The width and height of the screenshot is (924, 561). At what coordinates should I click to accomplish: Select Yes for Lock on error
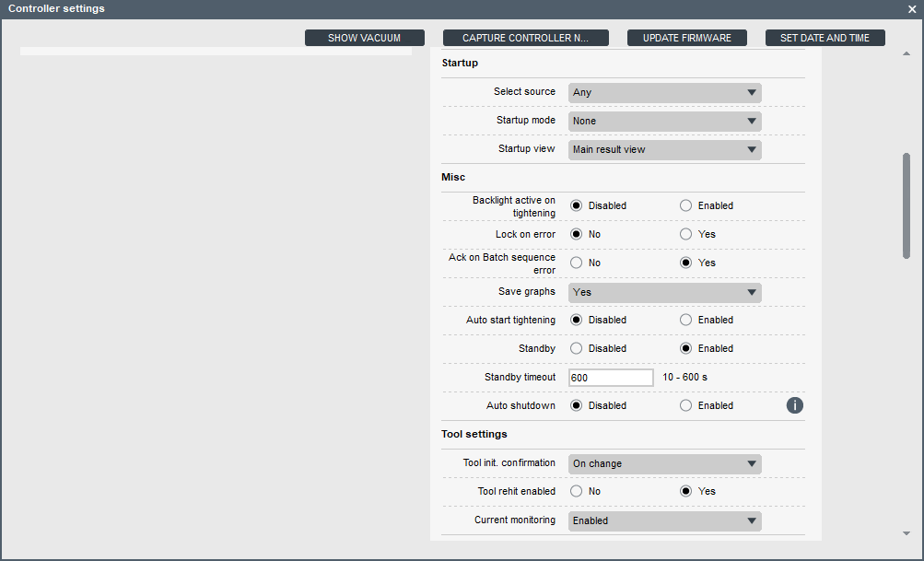(x=685, y=234)
